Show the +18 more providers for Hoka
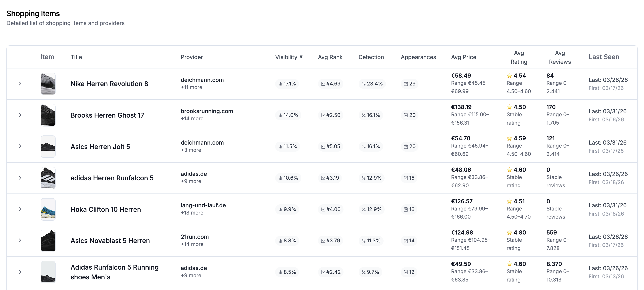The width and height of the screenshot is (644, 290). [192, 213]
